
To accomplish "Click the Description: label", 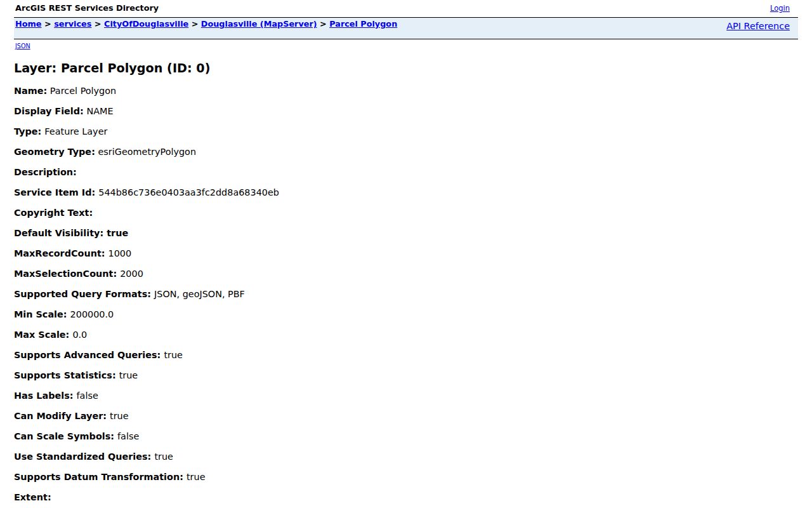I will click(x=45, y=172).
